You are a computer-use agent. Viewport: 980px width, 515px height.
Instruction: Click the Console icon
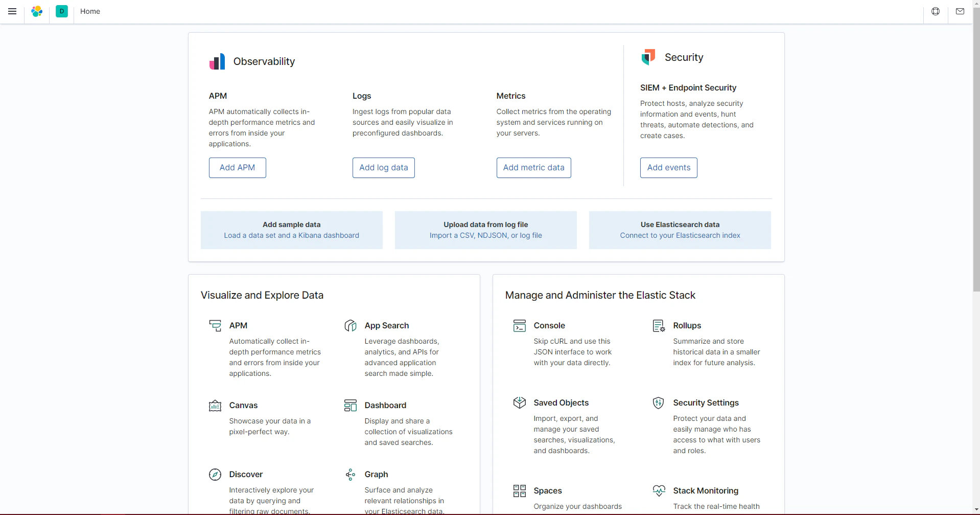[x=520, y=326]
